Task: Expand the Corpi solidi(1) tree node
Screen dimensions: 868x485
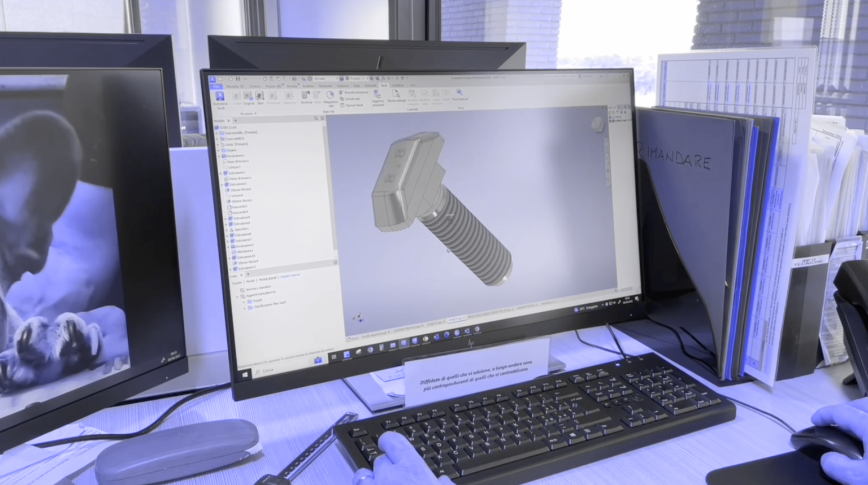Action: pyautogui.click(x=217, y=139)
